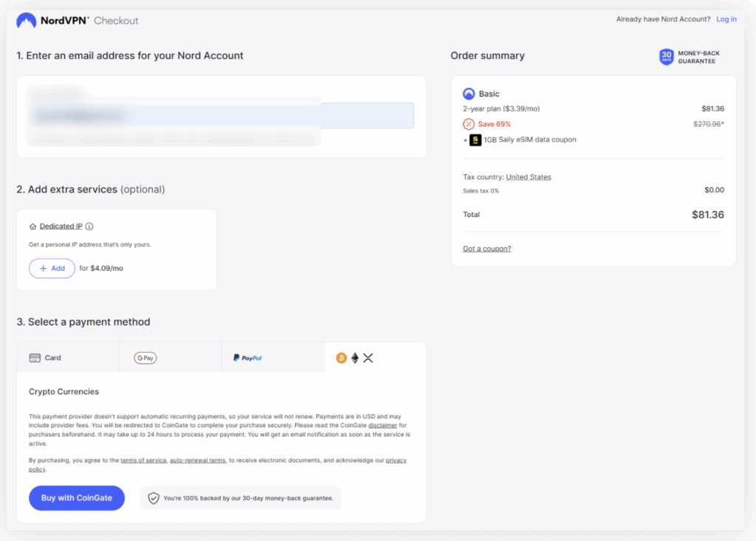This screenshot has height=541, width=756.
Task: Click the $81.36 total amount
Action: 708,215
